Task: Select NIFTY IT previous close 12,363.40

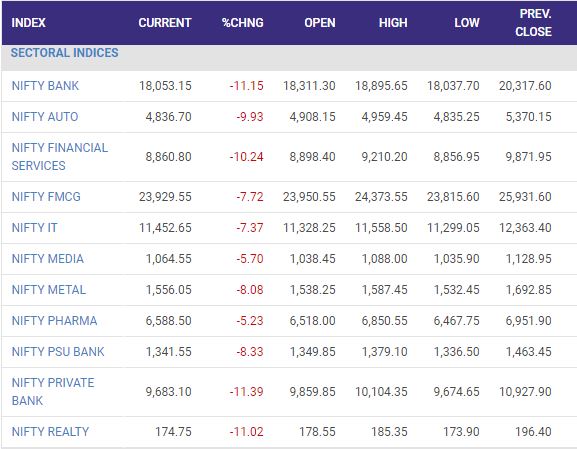Action: tap(525, 227)
